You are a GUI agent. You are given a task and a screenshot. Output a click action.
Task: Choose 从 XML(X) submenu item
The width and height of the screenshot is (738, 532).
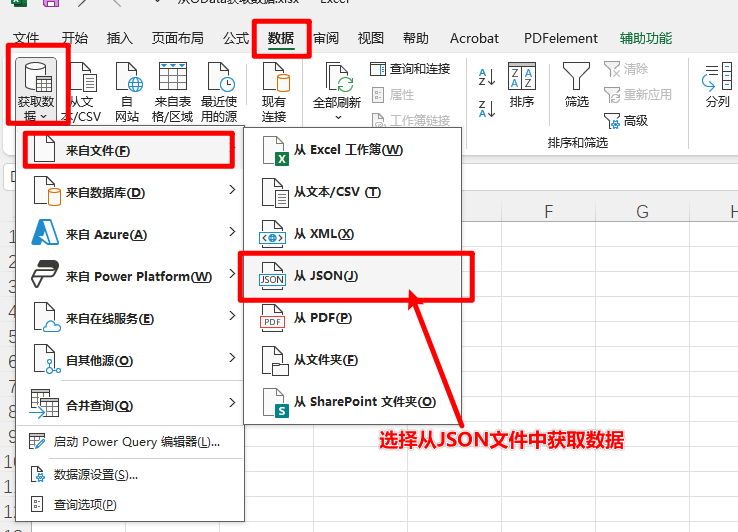(x=352, y=234)
